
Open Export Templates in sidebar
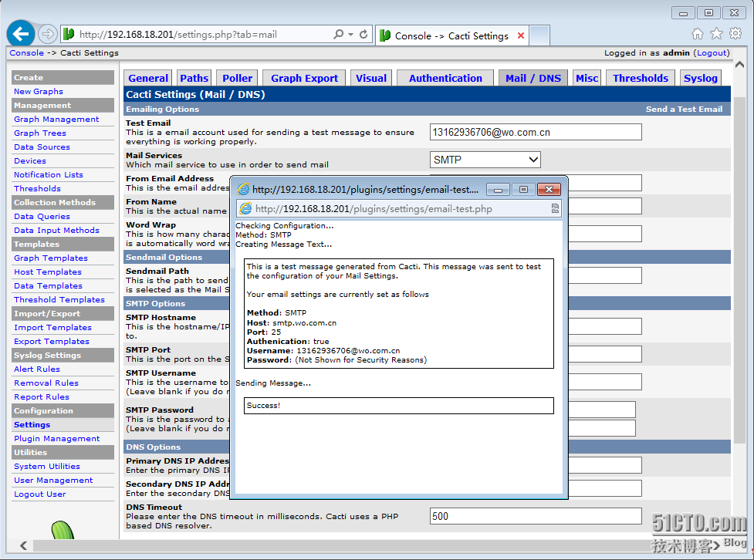click(x=52, y=342)
